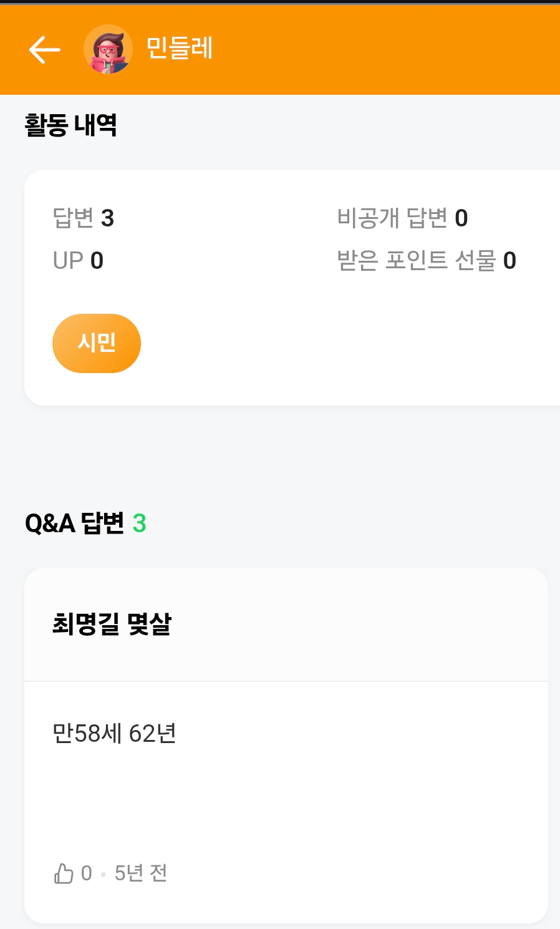Open 민들레 profile avatar picture
Screen dimensions: 560x929
point(108,49)
